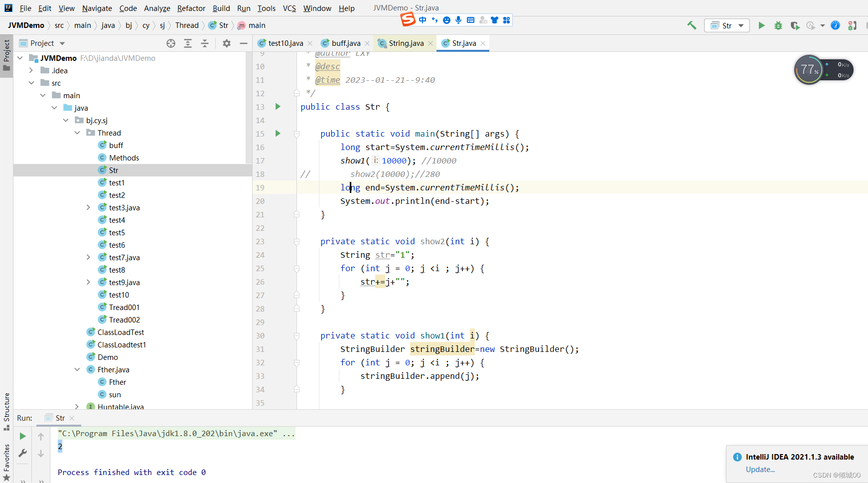The width and height of the screenshot is (868, 483).
Task: Select Tread001 in the project tree
Action: click(x=124, y=308)
